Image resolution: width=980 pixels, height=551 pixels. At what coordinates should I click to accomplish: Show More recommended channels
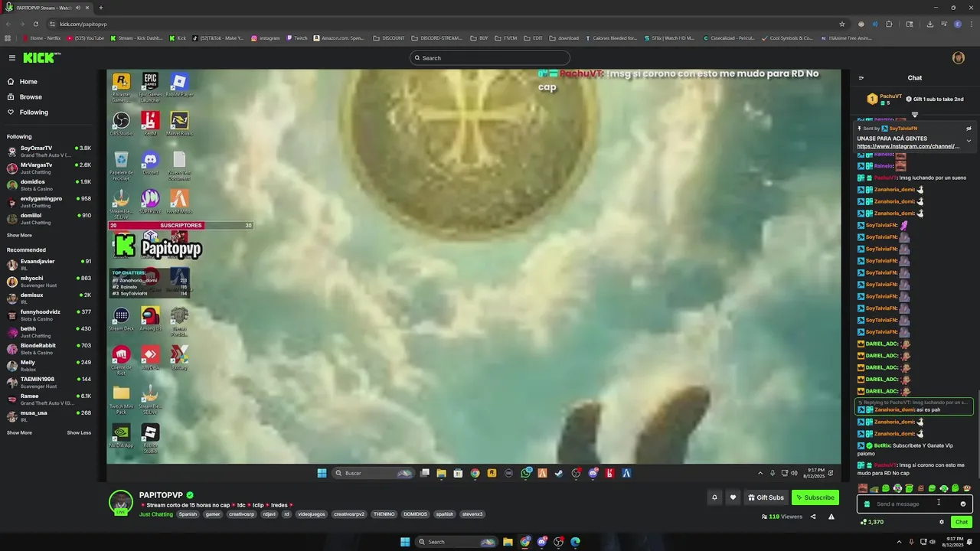pos(19,433)
